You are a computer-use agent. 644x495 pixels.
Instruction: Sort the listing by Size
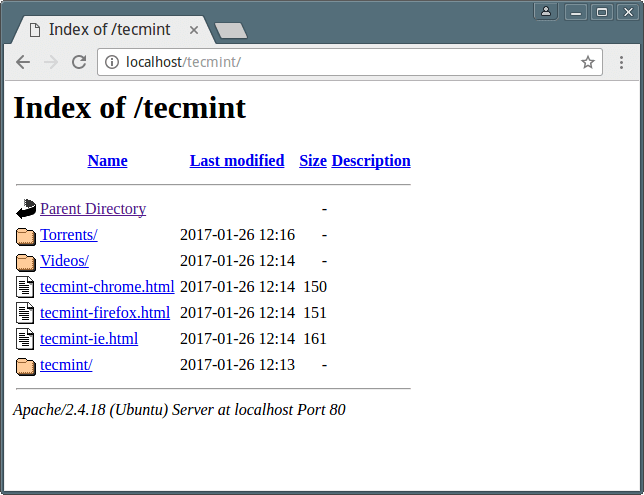tap(313, 161)
